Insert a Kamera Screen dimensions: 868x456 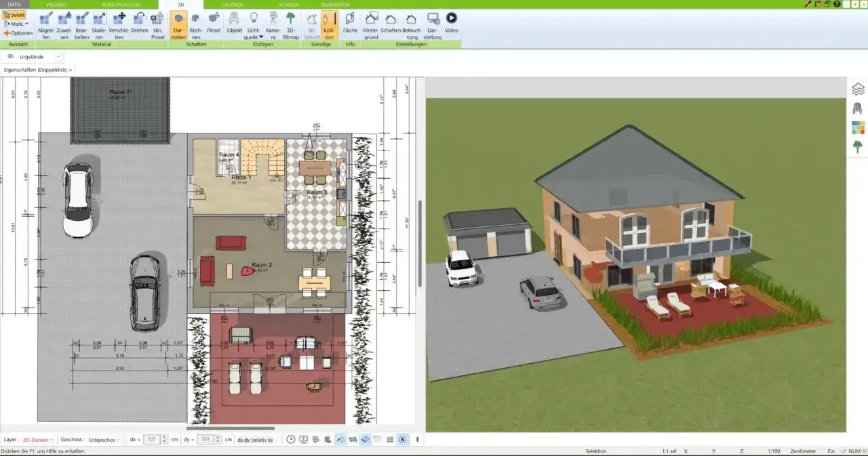[272, 26]
